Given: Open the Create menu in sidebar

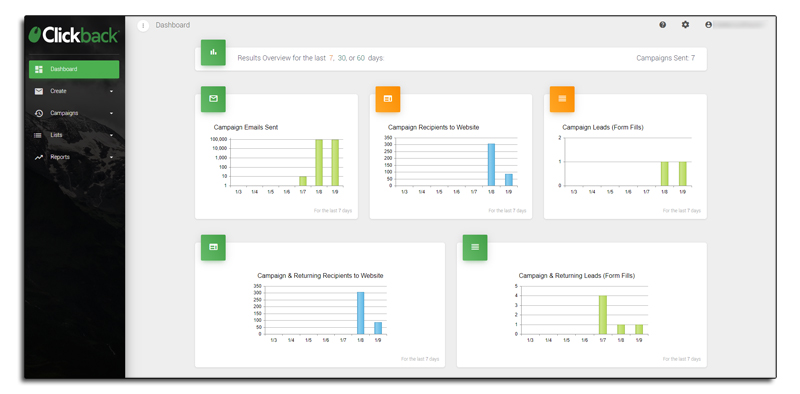Looking at the screenshot, I should [x=74, y=91].
